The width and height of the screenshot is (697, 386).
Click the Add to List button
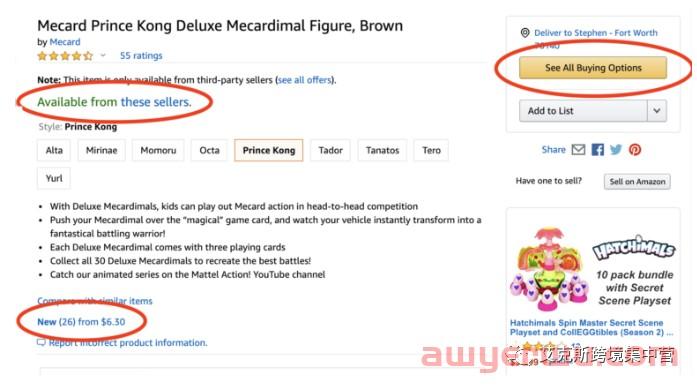583,111
